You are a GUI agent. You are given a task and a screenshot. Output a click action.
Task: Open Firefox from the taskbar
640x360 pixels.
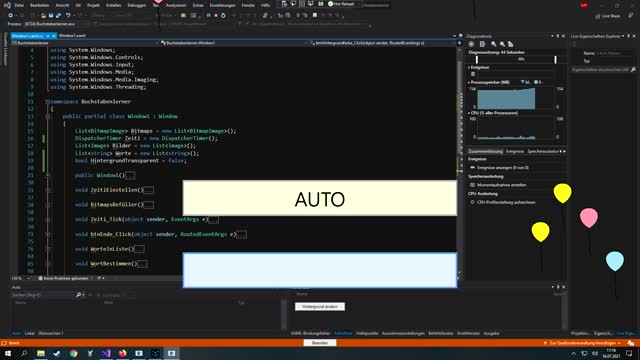pyautogui.click(x=122, y=353)
